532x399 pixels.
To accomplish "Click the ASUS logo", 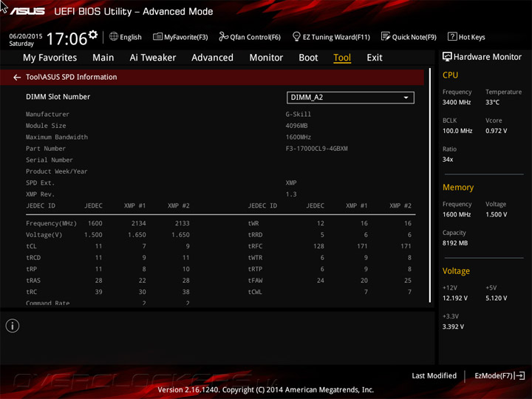I will pos(27,11).
